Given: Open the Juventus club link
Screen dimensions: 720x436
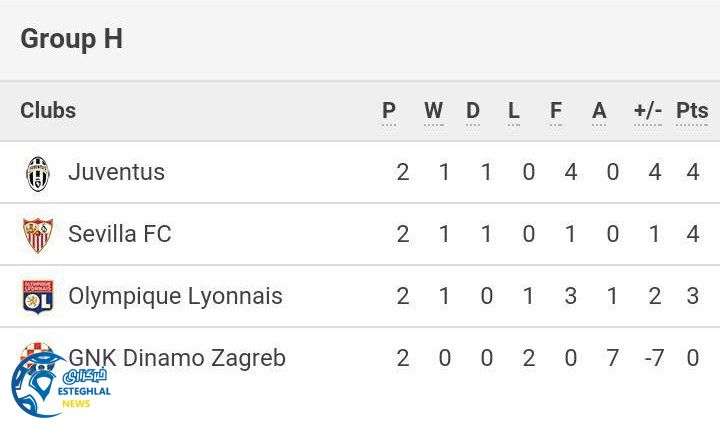Looking at the screenshot, I should (x=116, y=172).
